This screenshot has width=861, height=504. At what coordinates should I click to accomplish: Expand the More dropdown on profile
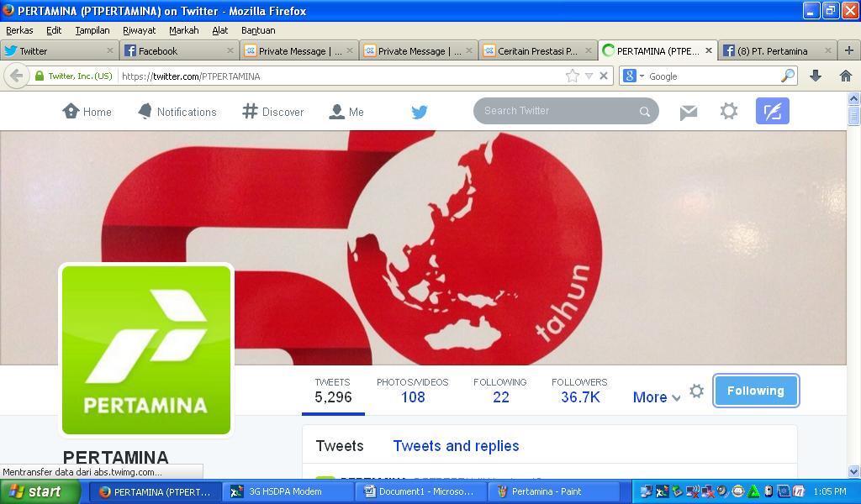[656, 397]
